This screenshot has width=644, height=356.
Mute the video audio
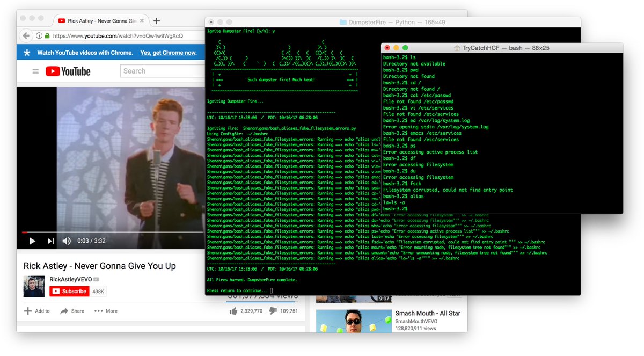coord(66,241)
